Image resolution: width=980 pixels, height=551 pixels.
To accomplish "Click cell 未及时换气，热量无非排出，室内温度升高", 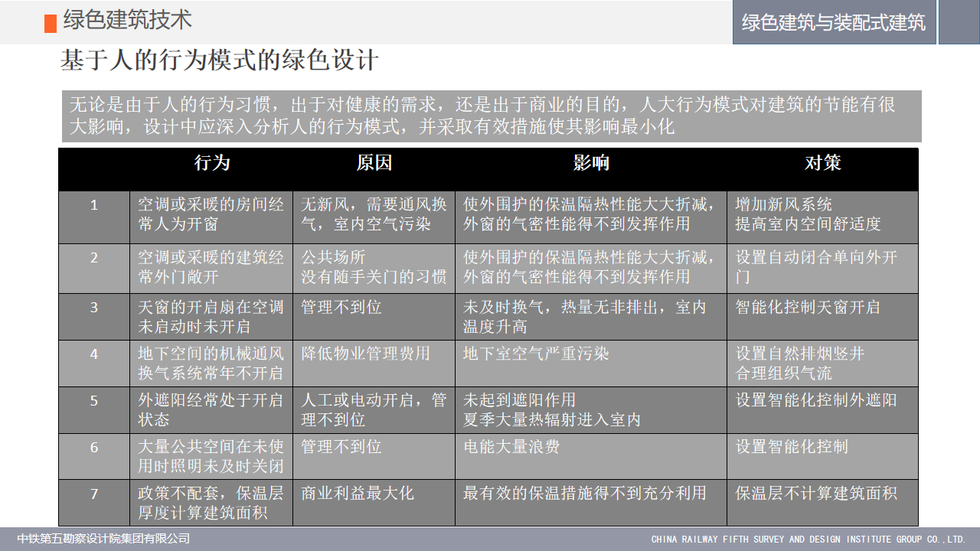I will pyautogui.click(x=591, y=317).
